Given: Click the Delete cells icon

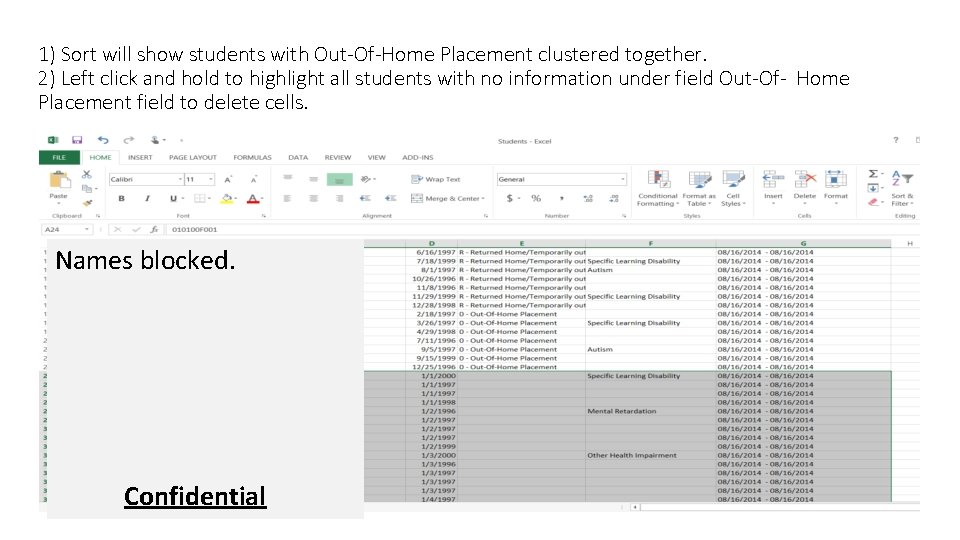Looking at the screenshot, I should coord(805,179).
